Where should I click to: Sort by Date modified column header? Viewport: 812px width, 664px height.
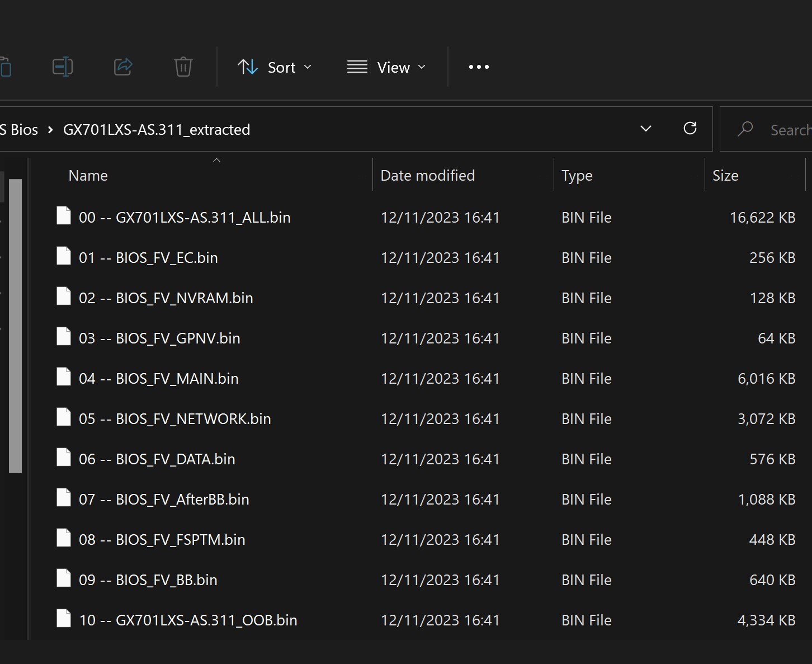[427, 176]
